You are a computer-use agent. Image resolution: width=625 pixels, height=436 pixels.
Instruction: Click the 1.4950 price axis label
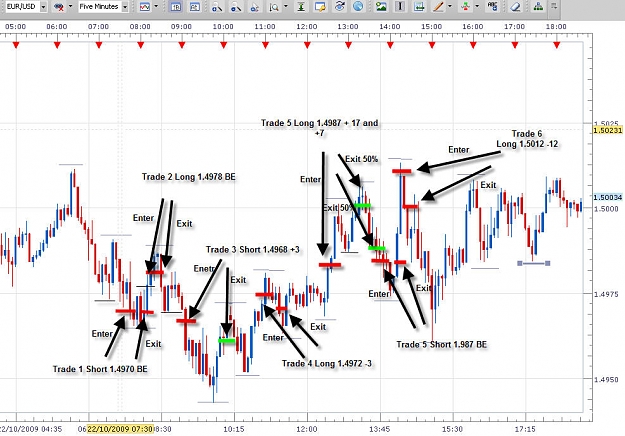[x=606, y=380]
